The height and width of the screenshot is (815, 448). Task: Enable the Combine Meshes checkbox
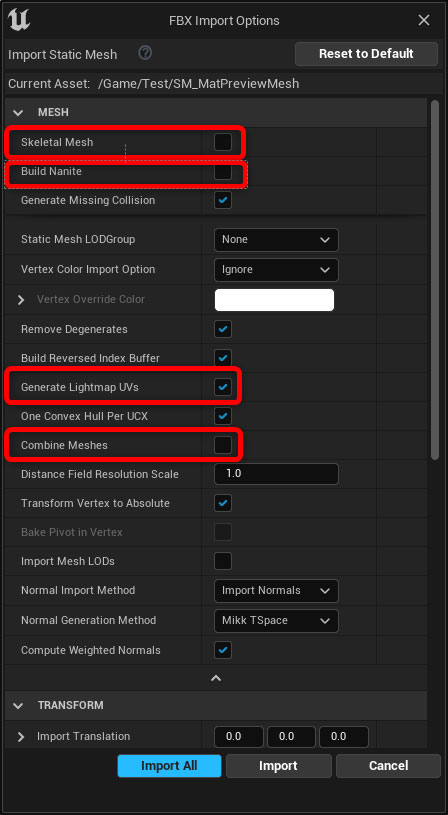click(223, 445)
